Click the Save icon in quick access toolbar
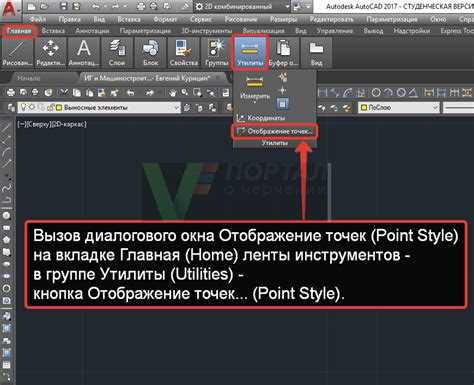Screen dimensions: 474x385 click(64, 6)
